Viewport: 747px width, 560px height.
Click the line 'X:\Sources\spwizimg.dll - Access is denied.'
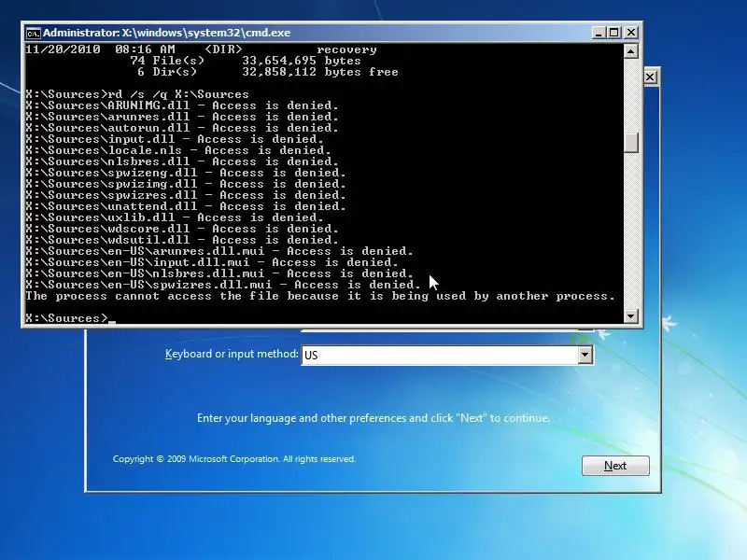coord(186,184)
